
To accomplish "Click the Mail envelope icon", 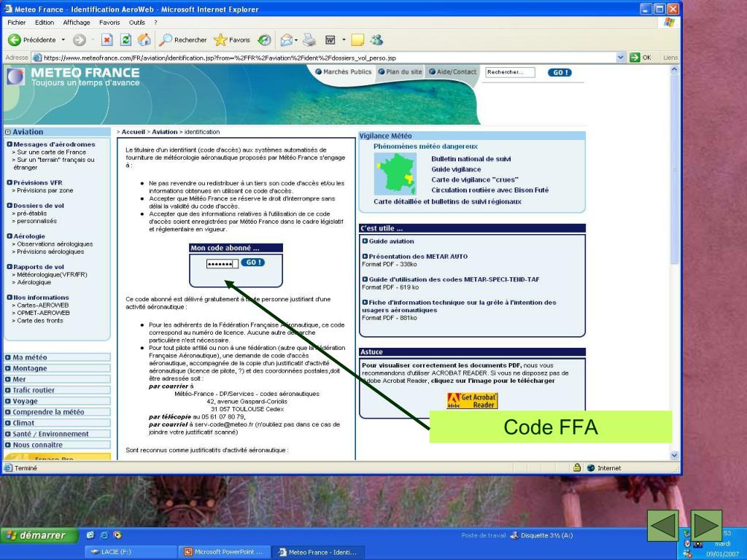I will click(286, 40).
